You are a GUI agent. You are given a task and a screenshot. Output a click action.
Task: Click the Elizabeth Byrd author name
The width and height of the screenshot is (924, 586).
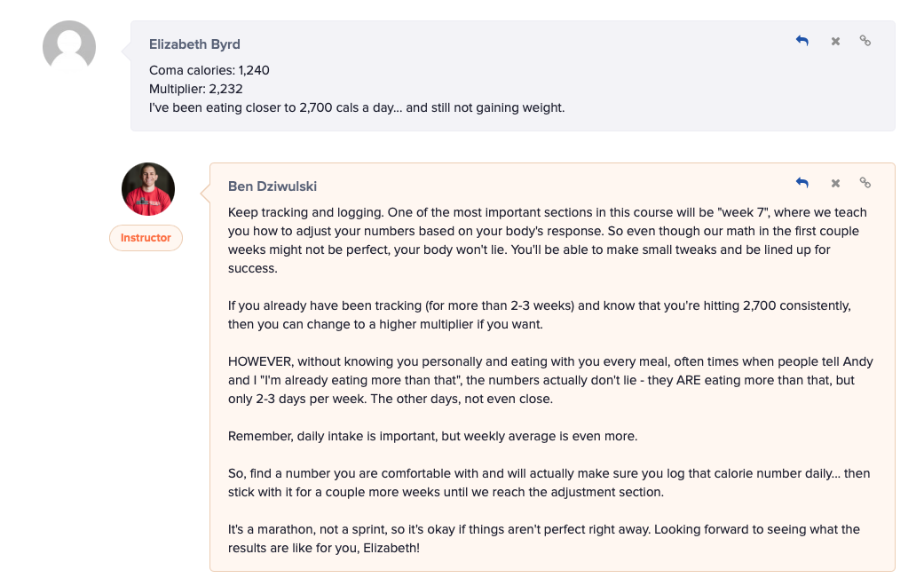(194, 44)
